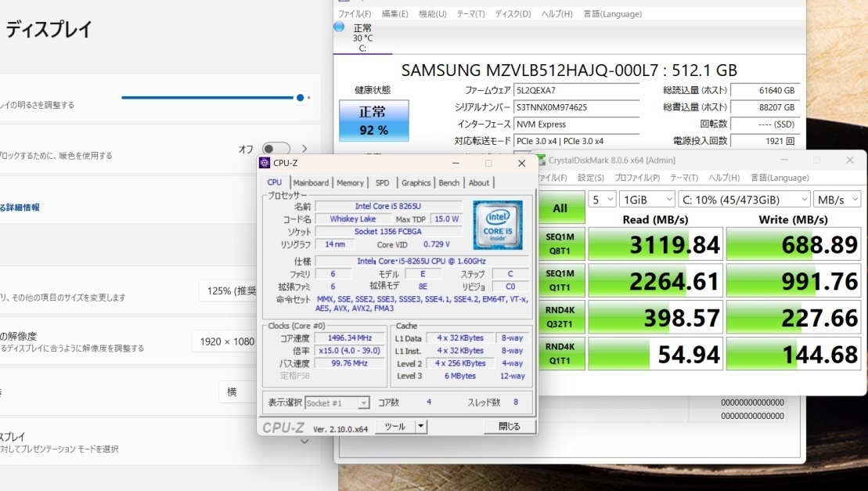This screenshot has height=491, width=868.
Task: Open プロファイル(P) menu in CrystalDiskMark
Action: click(x=637, y=178)
